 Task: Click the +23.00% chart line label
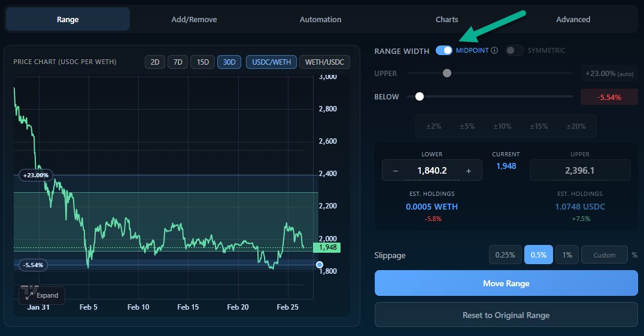tap(36, 175)
